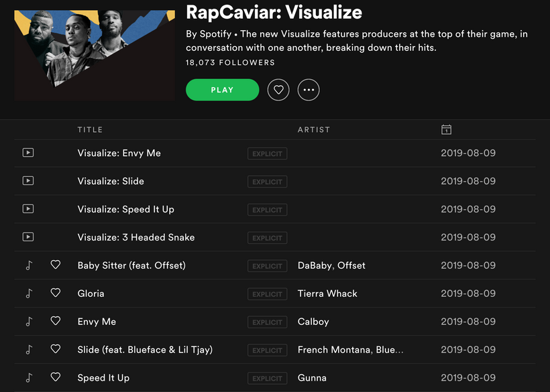Select the Visualize: 3 Headed Snake title

coord(136,237)
